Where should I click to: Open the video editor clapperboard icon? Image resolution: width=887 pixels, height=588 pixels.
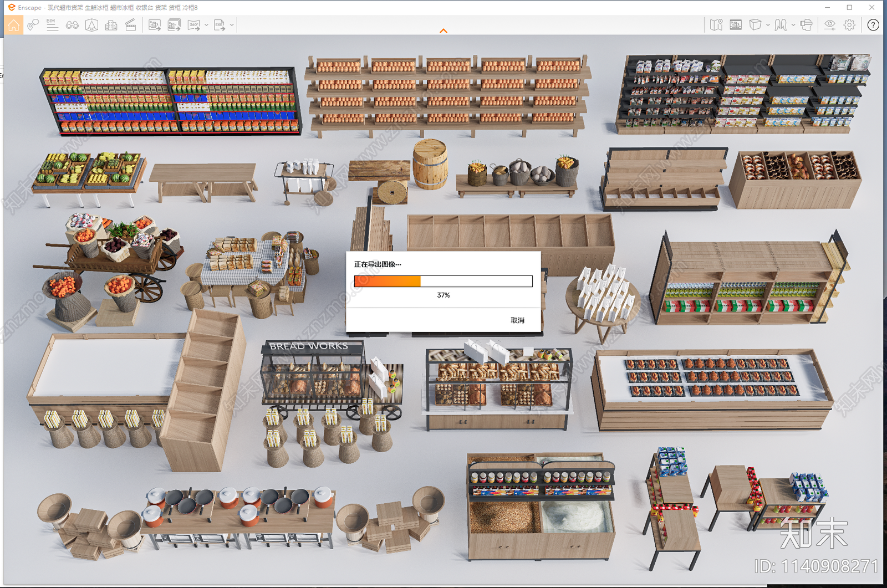[x=130, y=25]
